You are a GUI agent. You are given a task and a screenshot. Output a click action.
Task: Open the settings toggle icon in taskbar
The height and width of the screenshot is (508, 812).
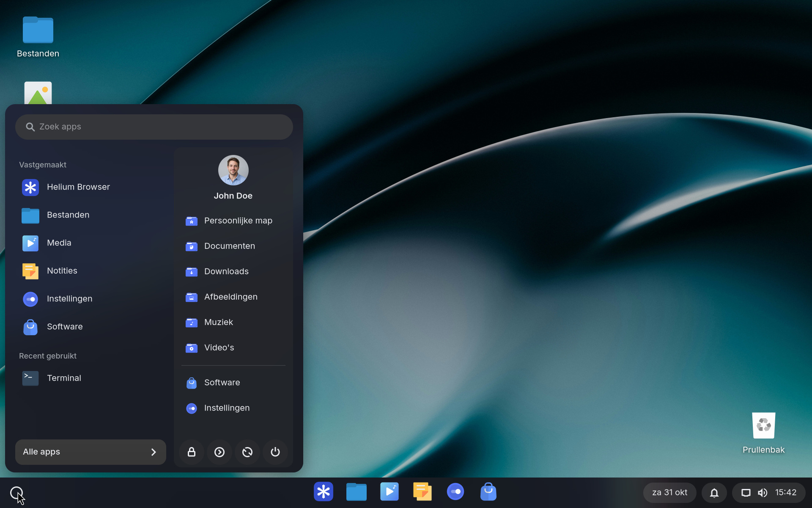tap(455, 492)
